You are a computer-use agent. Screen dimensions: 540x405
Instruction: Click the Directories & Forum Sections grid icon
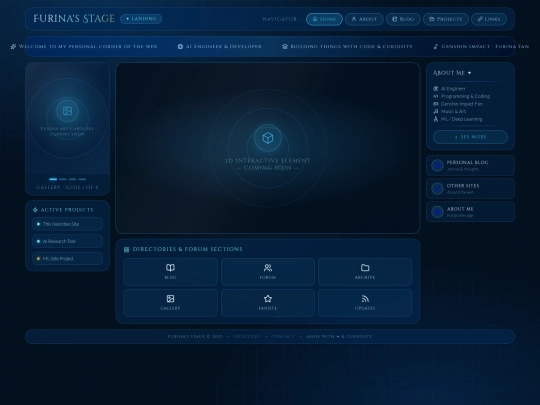click(126, 249)
